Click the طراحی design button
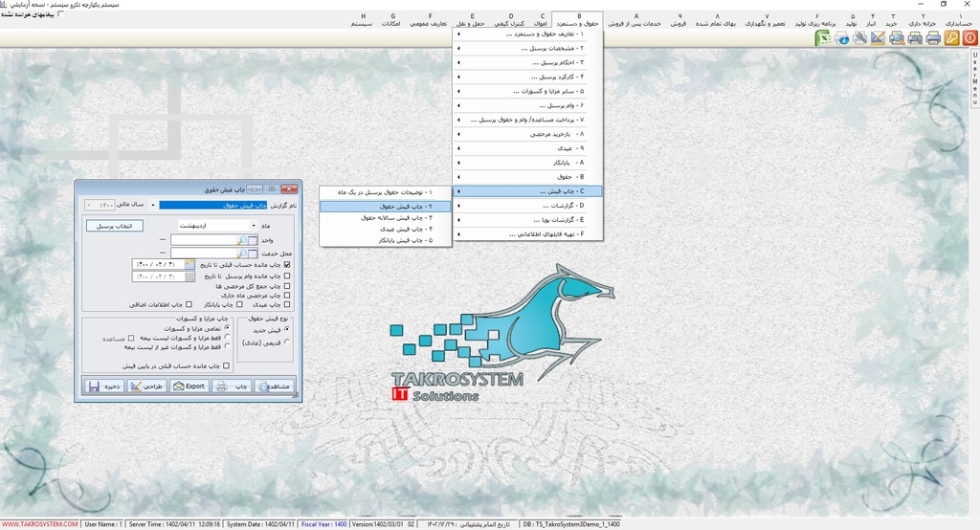The image size is (980, 530). click(147, 386)
